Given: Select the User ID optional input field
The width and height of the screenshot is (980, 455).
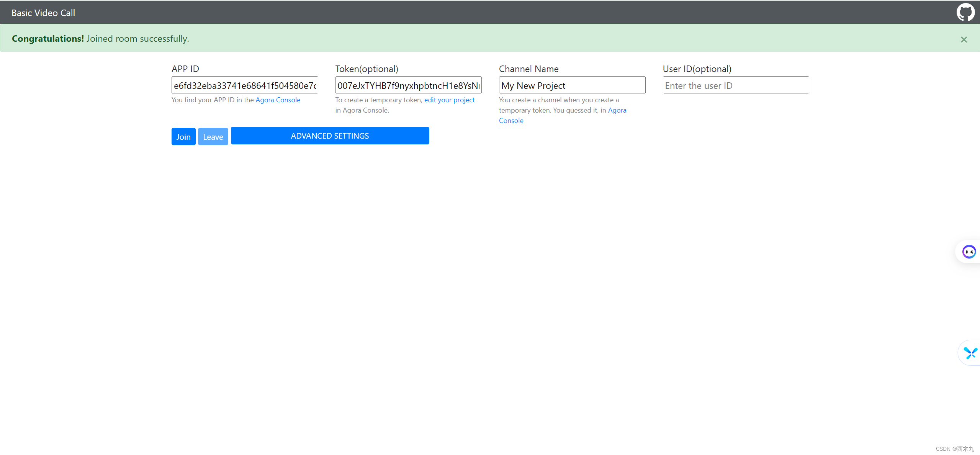Looking at the screenshot, I should coord(736,84).
